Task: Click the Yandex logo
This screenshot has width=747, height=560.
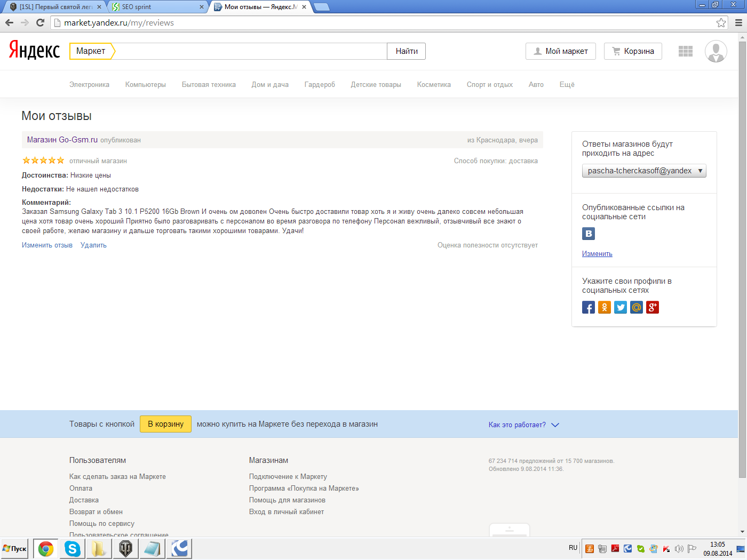Action: (35, 50)
